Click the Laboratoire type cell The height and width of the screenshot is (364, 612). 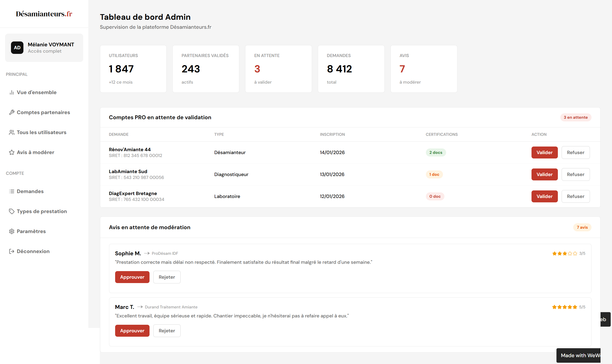[x=227, y=197]
